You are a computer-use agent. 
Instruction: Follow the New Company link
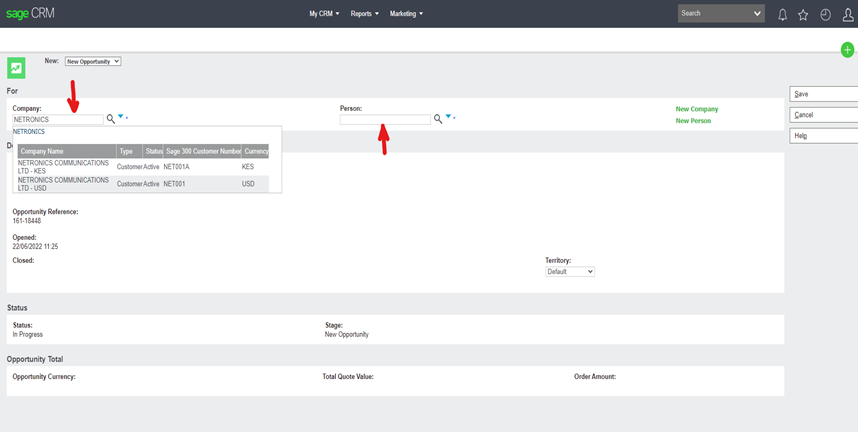[697, 109]
